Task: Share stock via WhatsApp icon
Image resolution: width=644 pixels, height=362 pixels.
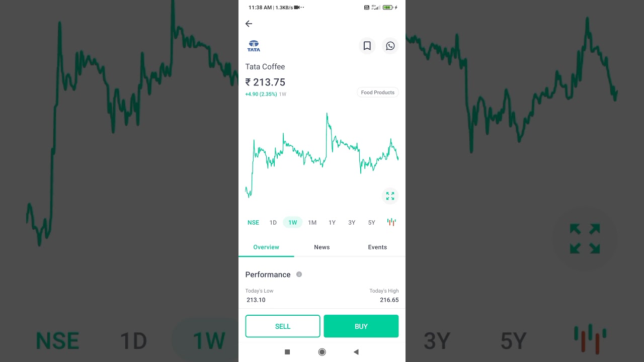Action: tap(390, 46)
